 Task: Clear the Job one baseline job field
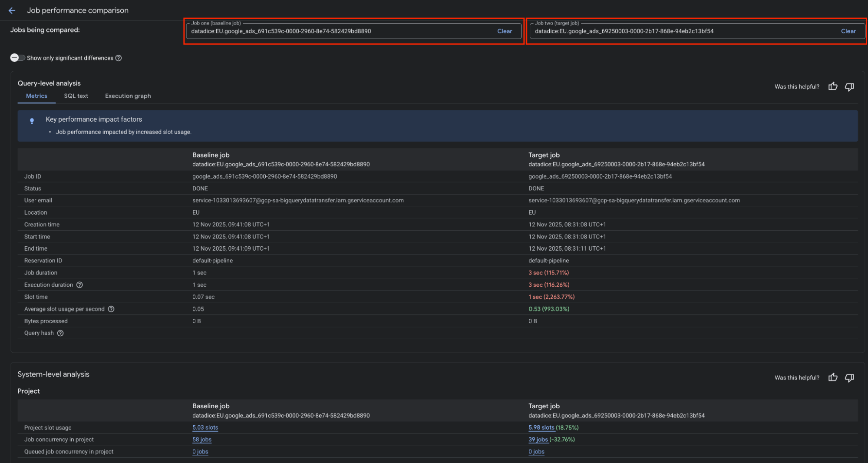[x=504, y=31]
